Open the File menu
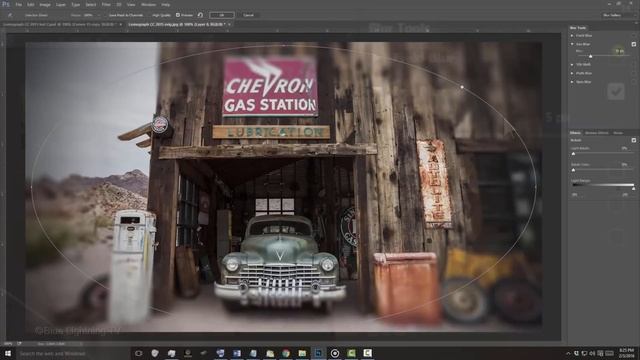The width and height of the screenshot is (640, 360). pos(18,4)
